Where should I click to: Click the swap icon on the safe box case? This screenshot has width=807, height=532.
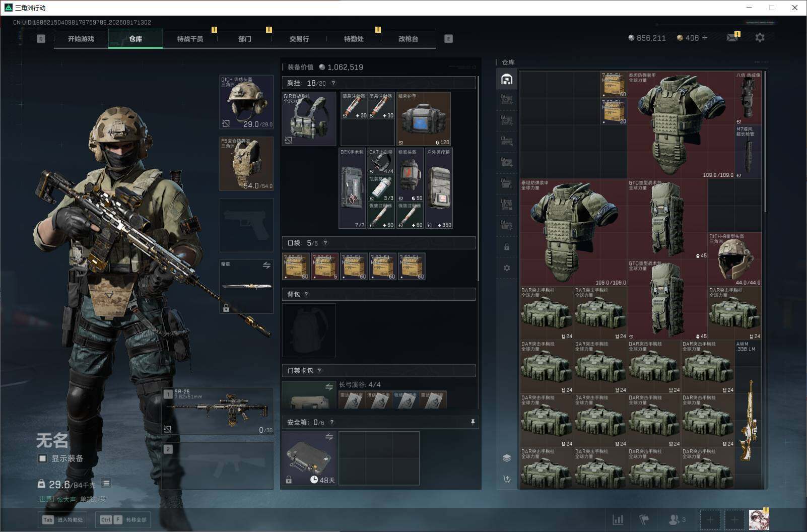[x=329, y=437]
